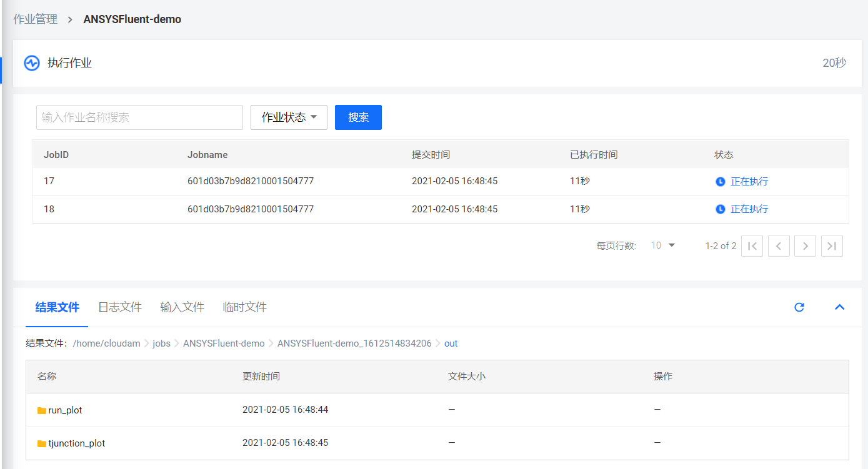This screenshot has width=868, height=469.
Task: Open the 作业状态 dropdown filter
Action: (289, 117)
